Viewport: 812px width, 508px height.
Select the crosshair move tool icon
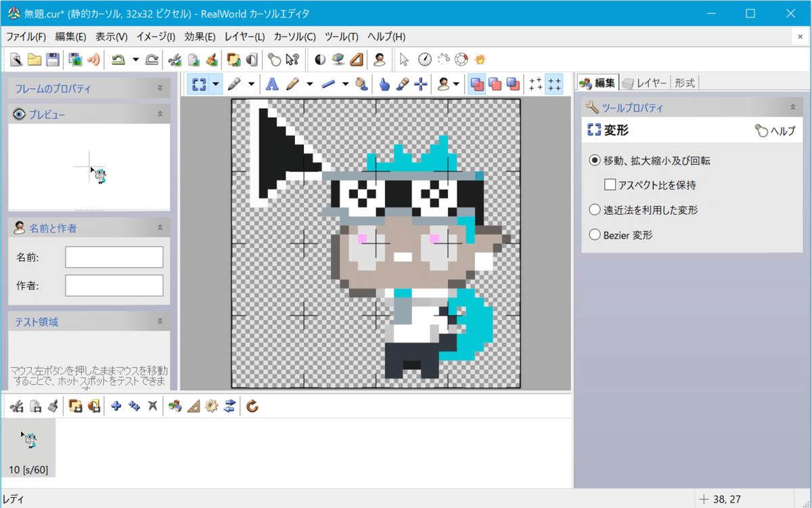coord(420,84)
